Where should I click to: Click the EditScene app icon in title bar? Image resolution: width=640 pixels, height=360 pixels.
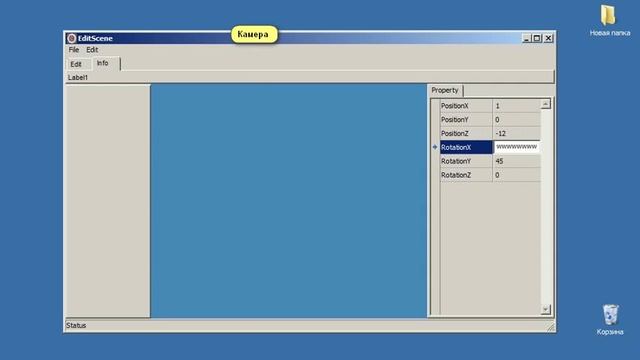click(71, 38)
